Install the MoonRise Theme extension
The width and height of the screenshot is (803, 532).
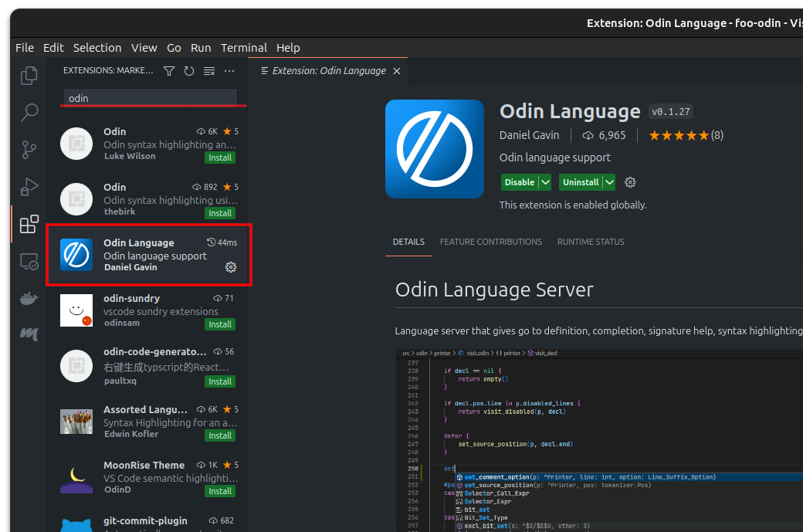220,491
